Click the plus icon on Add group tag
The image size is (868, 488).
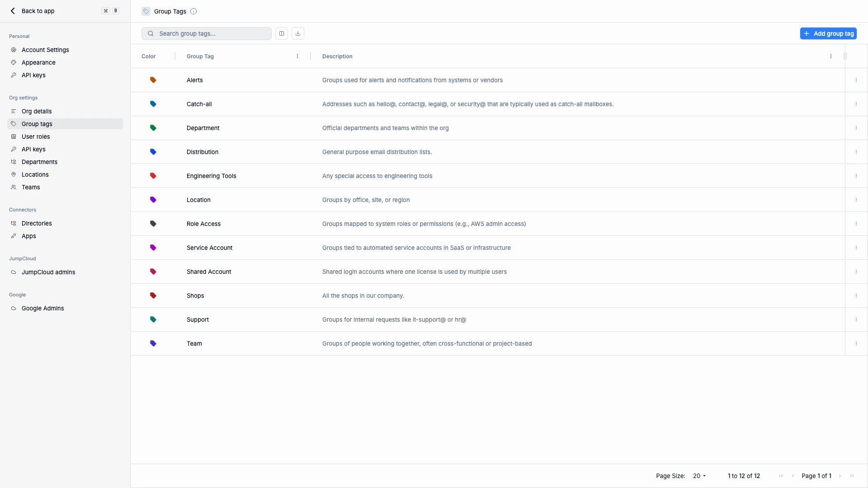807,33
